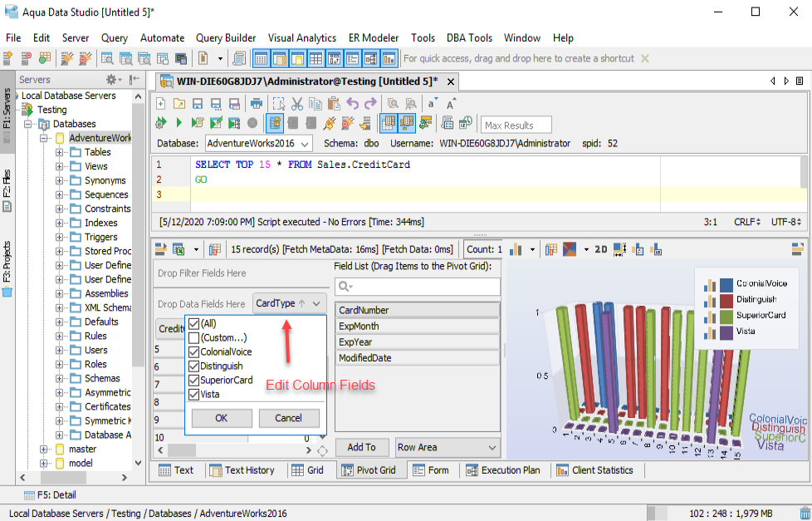Expand the Tables tree node

pos(60,152)
